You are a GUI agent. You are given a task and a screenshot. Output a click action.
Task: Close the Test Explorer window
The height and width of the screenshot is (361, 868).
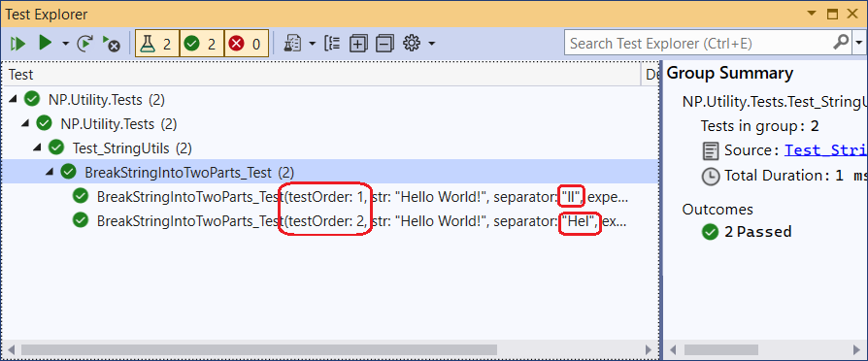(853, 14)
